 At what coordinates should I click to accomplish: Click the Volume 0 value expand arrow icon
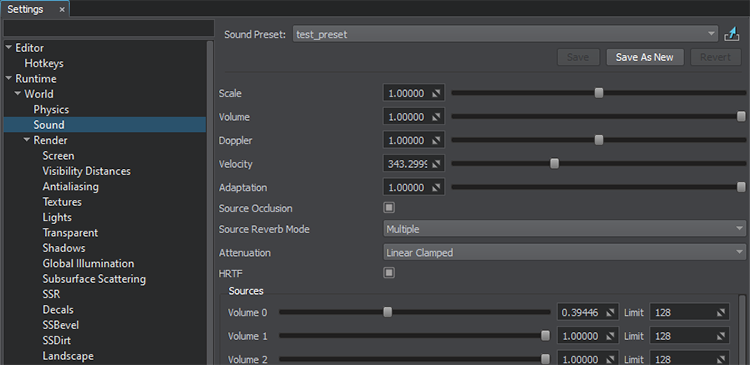point(610,313)
